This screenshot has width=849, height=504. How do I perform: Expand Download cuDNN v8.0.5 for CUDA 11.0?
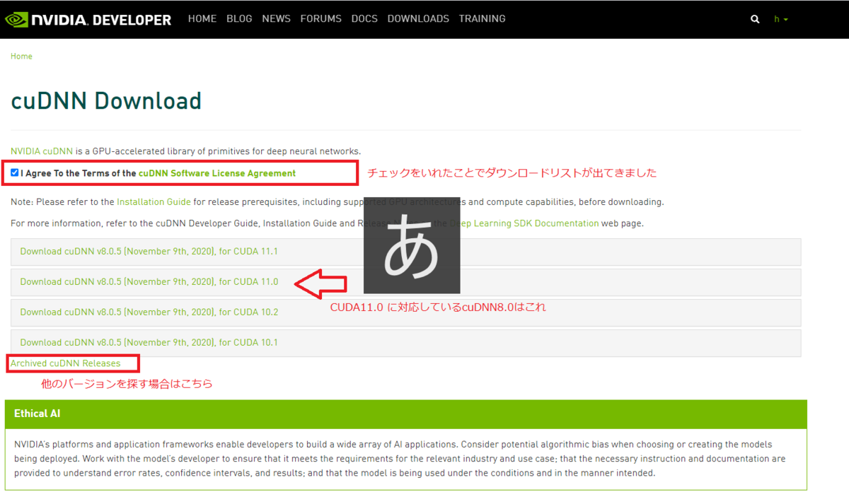(x=405, y=282)
